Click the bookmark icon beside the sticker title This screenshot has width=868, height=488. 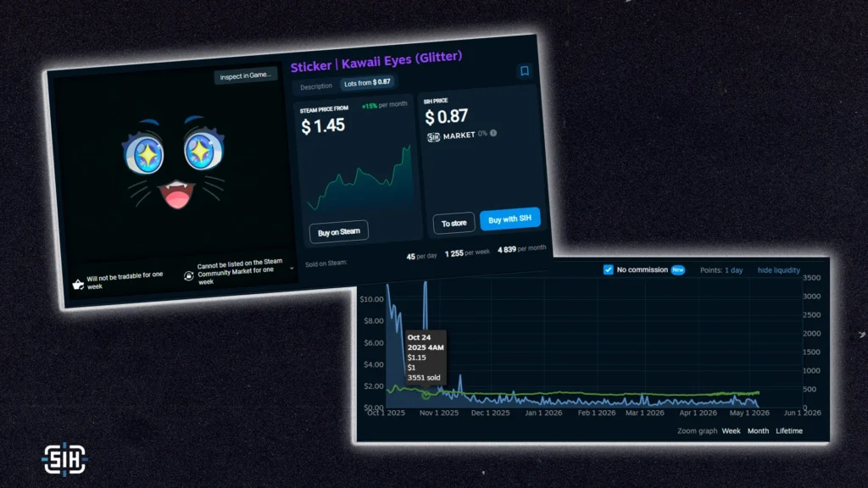click(x=524, y=71)
